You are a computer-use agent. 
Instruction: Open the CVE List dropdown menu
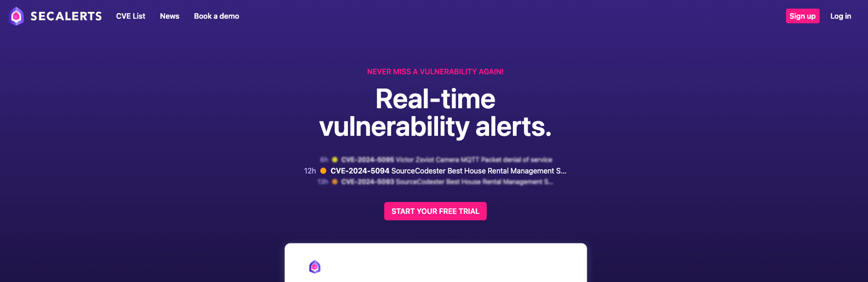click(x=131, y=16)
